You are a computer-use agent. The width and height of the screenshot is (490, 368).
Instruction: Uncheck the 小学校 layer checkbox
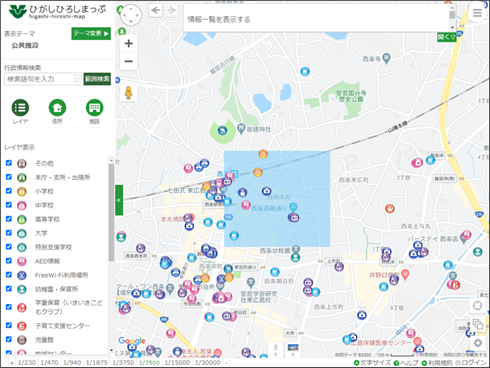pos(9,191)
